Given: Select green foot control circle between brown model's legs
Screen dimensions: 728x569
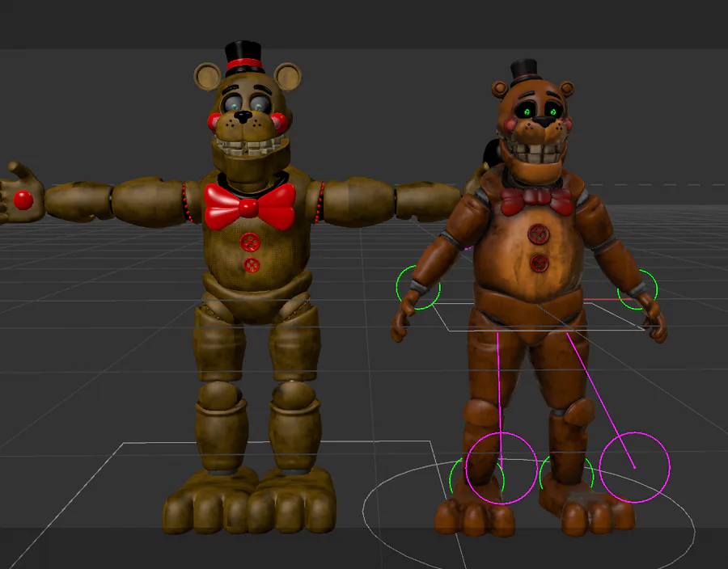Looking at the screenshot, I should tap(566, 475).
